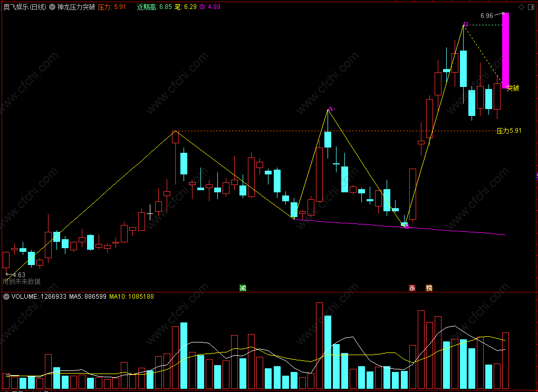Click the stock title 奥飞娱乐(日线)
This screenshot has height=392, width=538.
tap(25, 7)
